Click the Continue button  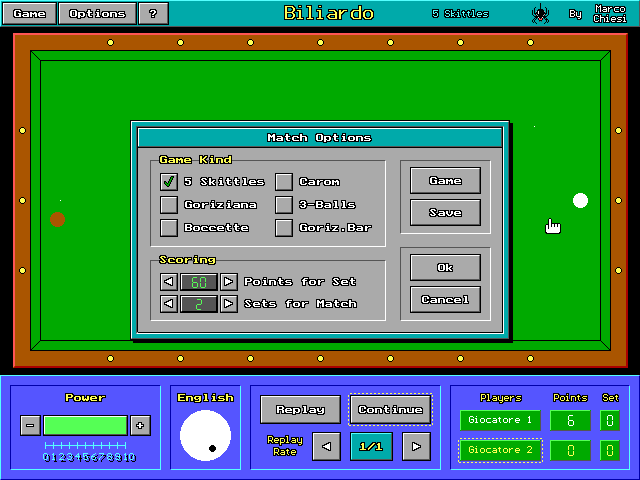pos(391,409)
